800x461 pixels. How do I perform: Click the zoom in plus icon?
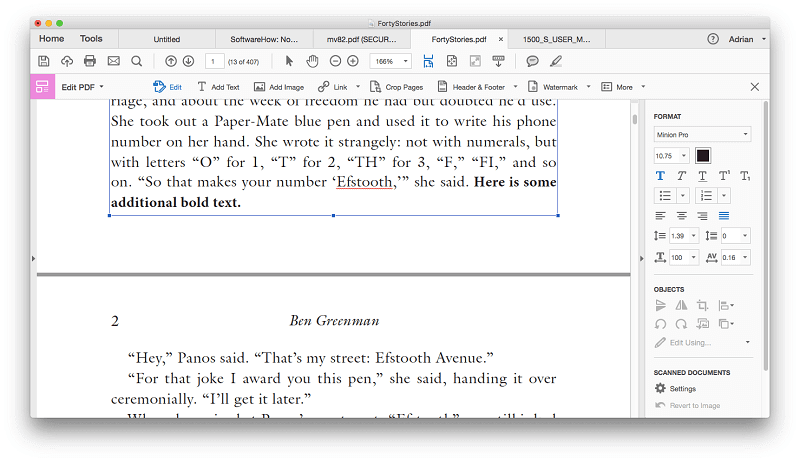[354, 61]
